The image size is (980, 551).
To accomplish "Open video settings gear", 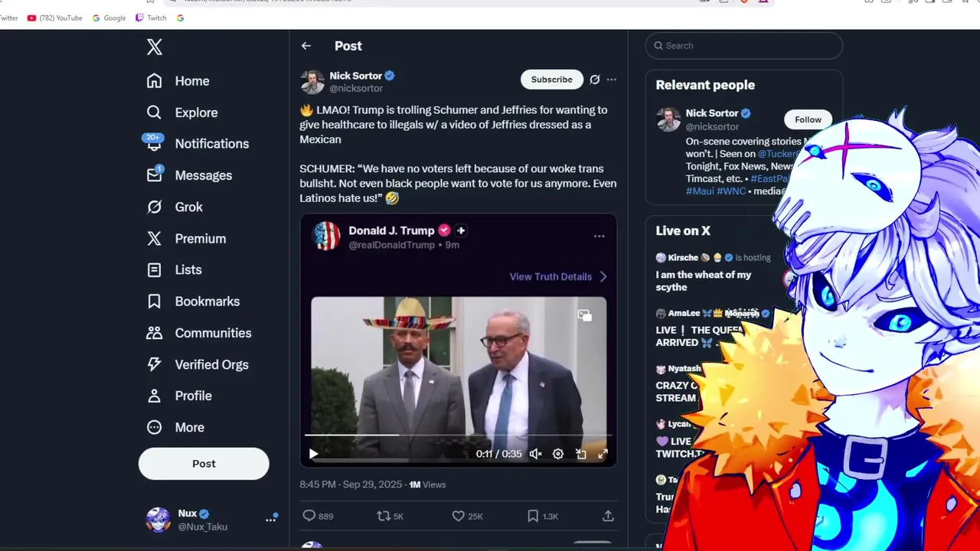I will [x=558, y=454].
